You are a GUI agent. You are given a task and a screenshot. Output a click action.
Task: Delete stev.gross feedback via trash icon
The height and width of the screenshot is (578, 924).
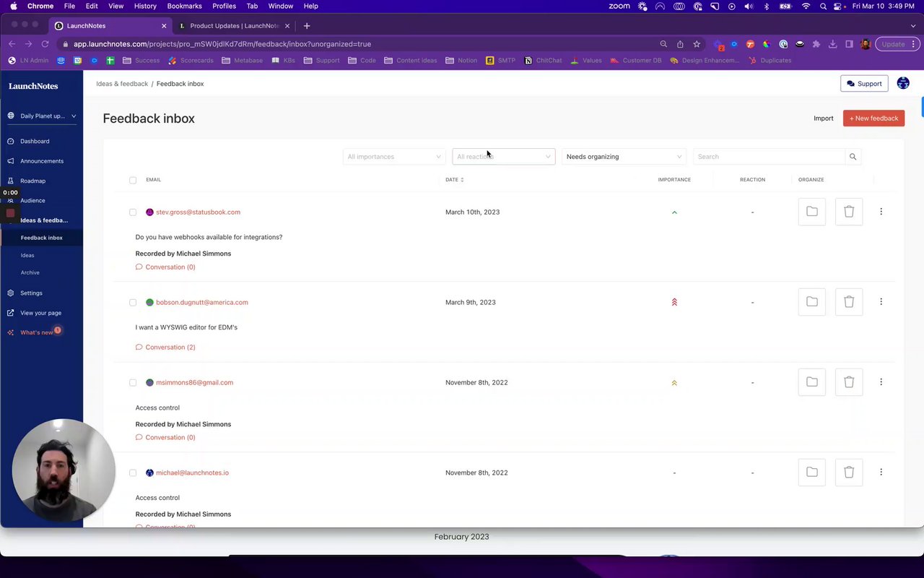click(x=849, y=212)
